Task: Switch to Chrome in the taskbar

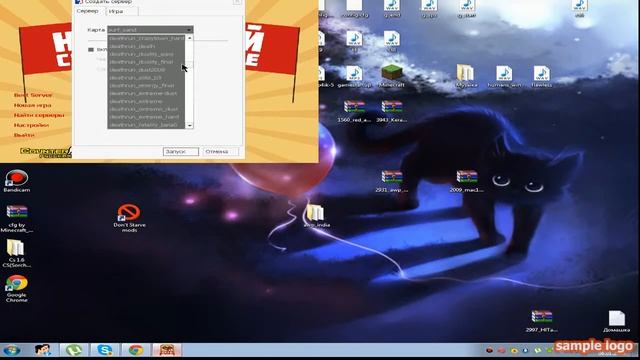Action: click(136, 350)
